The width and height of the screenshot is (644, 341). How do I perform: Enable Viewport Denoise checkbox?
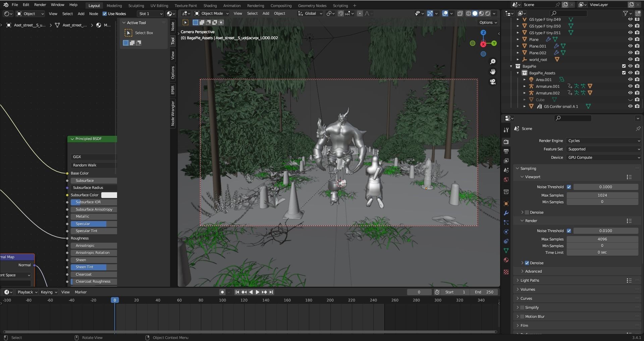coord(527,212)
